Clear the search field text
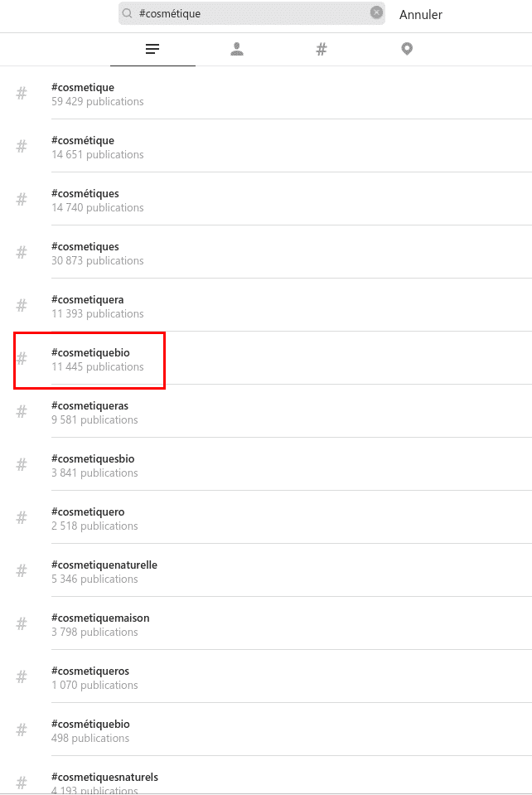Screen dimensions: 532x795 pos(376,13)
